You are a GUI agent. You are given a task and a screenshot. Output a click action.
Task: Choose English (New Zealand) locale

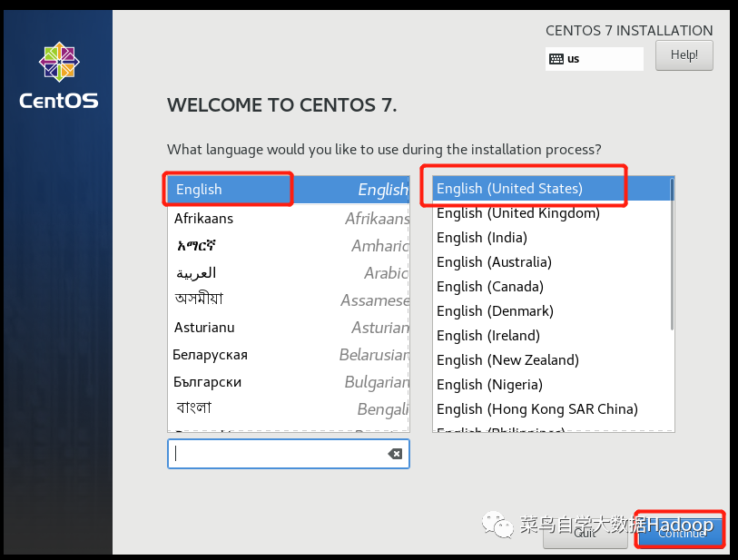pos(551,360)
